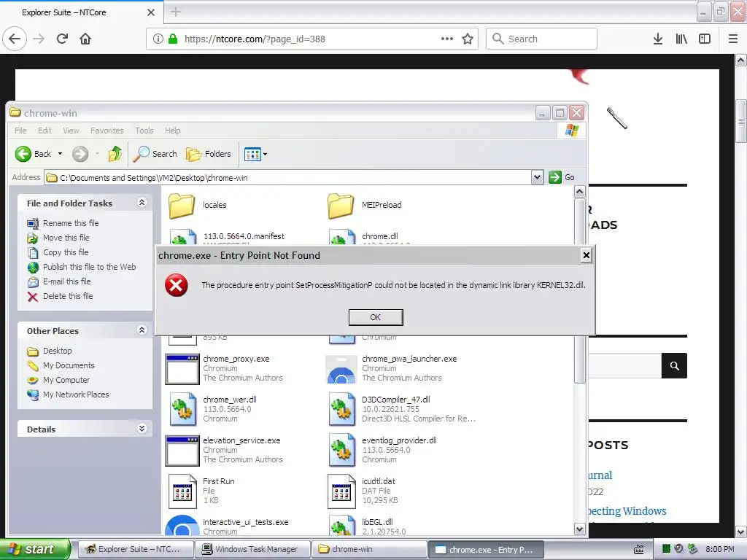
Task: Click the browser Home icon
Action: 85,39
